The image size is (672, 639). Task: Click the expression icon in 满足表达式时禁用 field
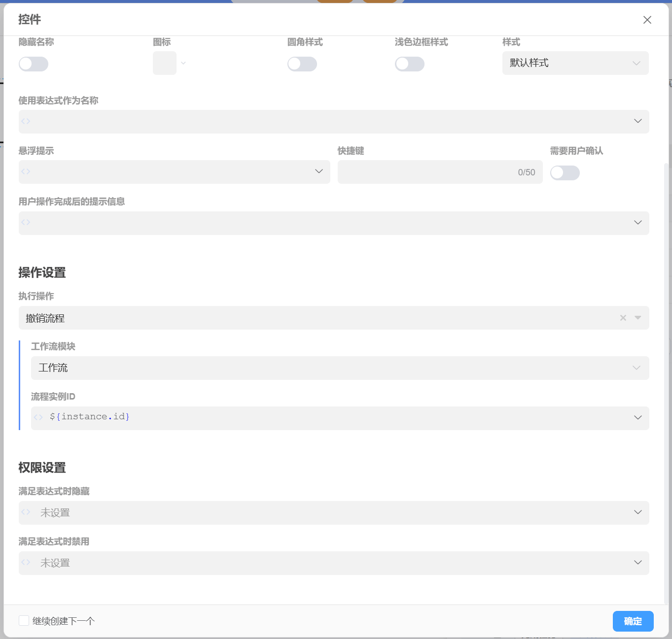tap(26, 563)
